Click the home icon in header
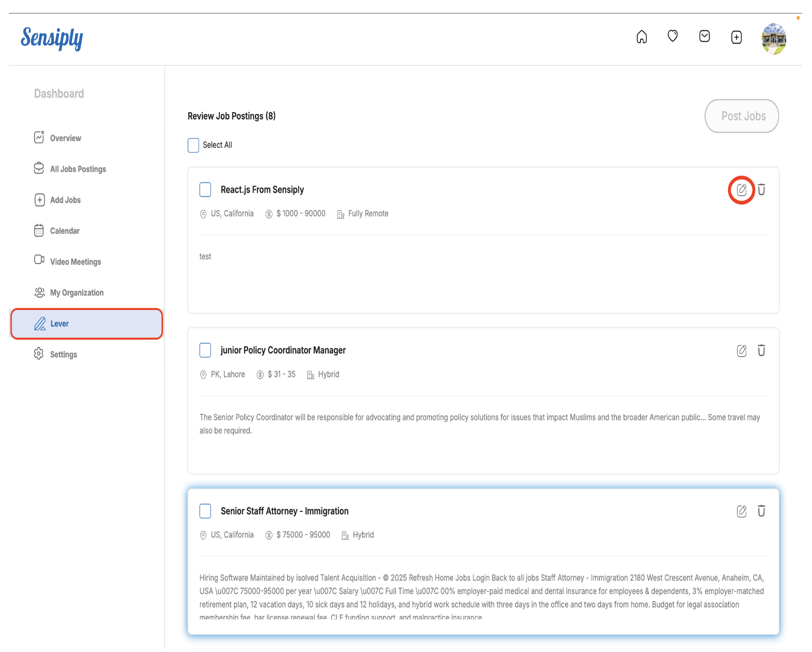The height and width of the screenshot is (652, 812). pos(641,37)
